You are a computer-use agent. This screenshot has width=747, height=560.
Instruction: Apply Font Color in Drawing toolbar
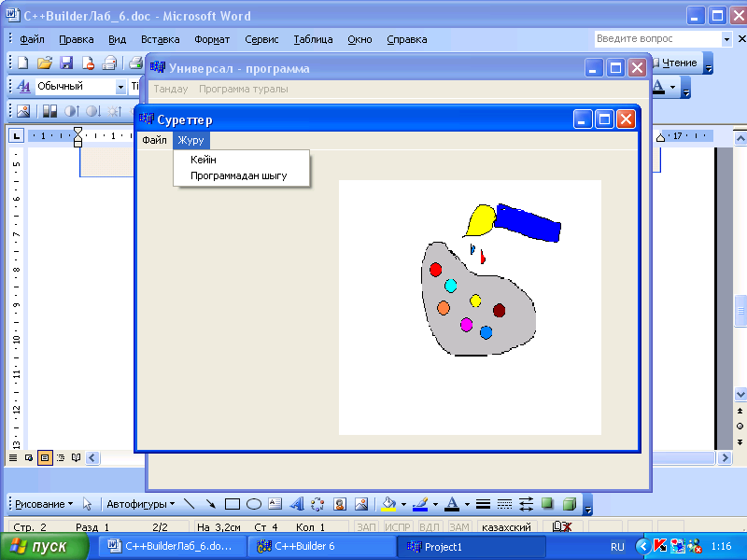tap(452, 504)
